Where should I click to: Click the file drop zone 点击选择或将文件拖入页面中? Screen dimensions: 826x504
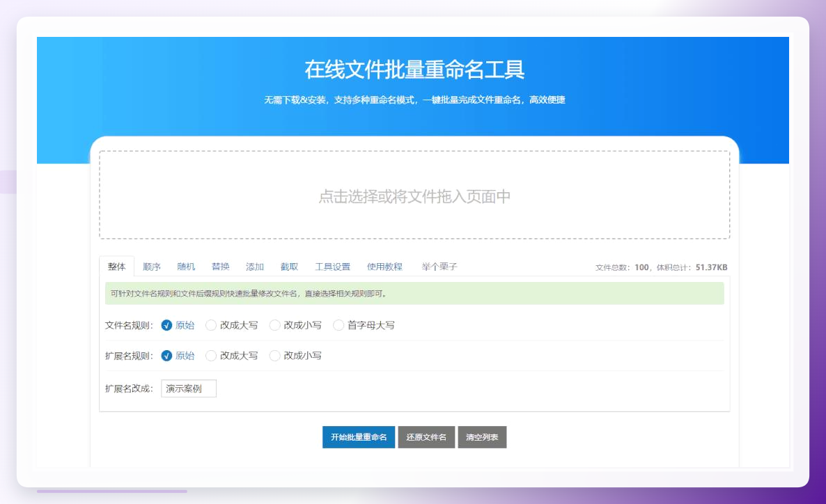(414, 196)
